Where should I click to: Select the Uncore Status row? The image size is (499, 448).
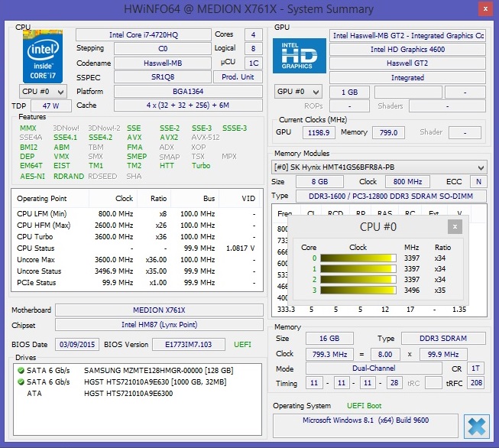137,271
